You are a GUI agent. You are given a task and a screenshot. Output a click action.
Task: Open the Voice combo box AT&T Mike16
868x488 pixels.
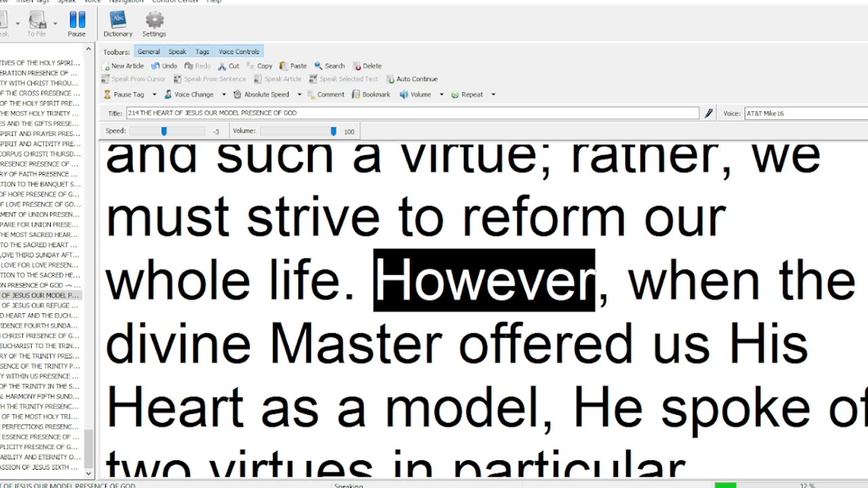pyautogui.click(x=806, y=113)
